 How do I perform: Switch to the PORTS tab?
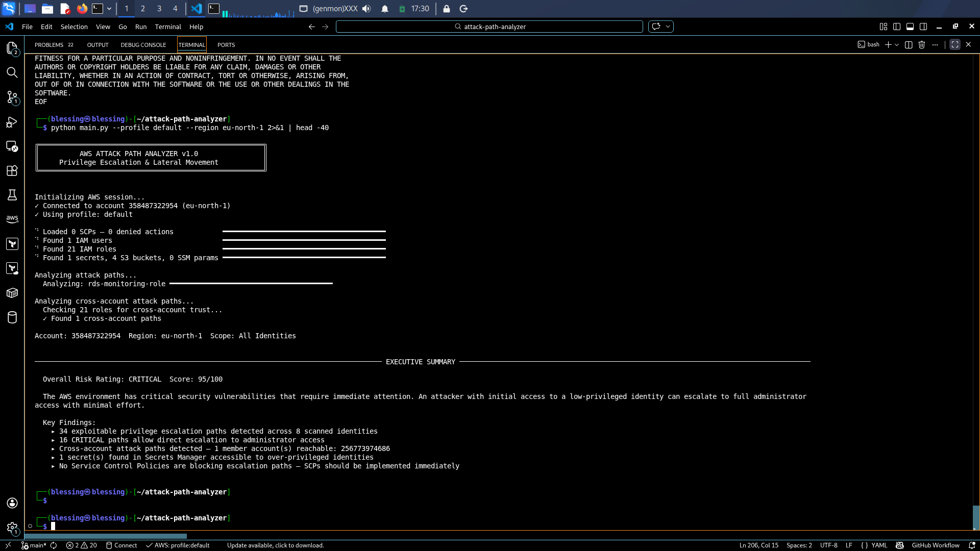tap(226, 45)
